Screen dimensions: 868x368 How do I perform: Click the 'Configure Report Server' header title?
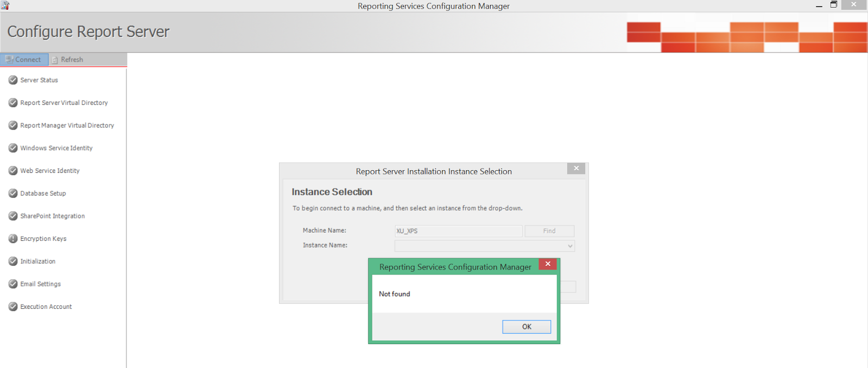click(x=88, y=32)
